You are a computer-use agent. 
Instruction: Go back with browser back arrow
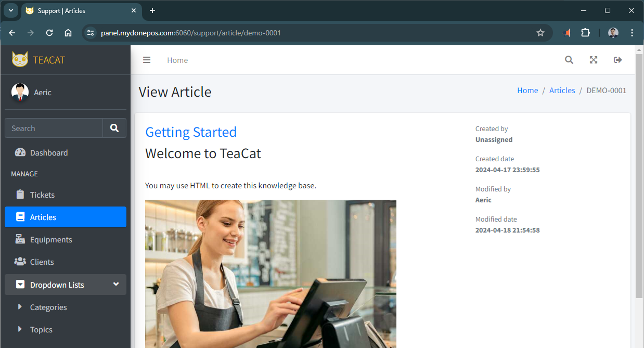pos(12,33)
